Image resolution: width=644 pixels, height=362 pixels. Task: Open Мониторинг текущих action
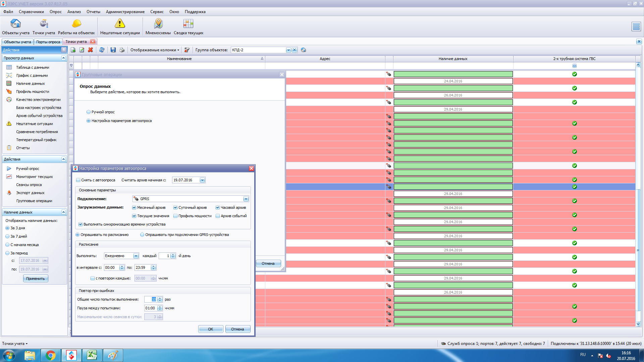[34, 177]
